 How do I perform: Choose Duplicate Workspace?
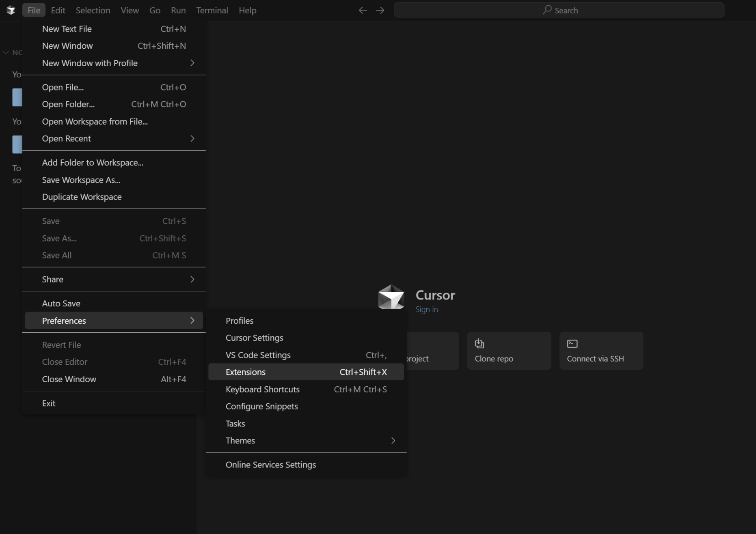[114, 197]
